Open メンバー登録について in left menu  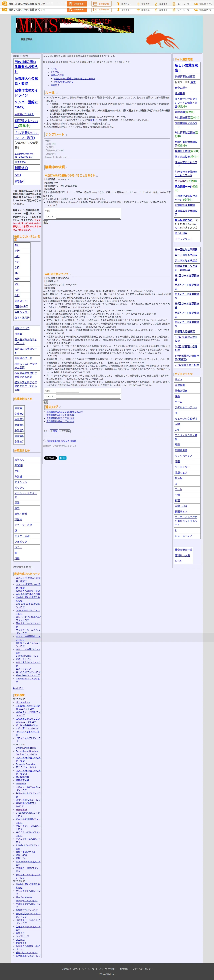tap(26, 105)
